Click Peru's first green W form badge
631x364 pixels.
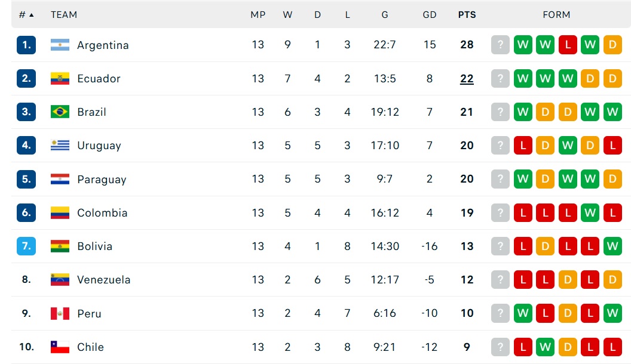coord(523,313)
